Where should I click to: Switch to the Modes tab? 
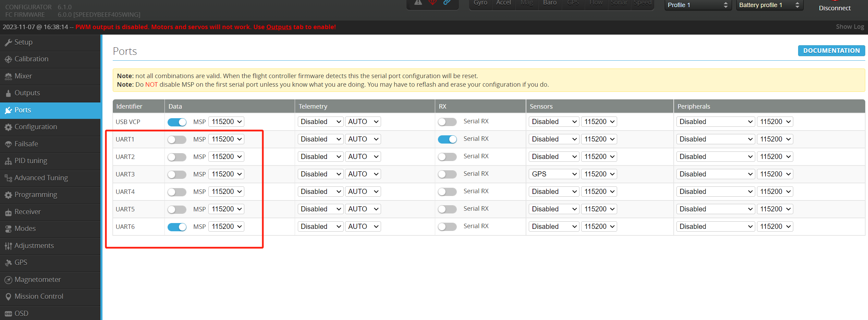pyautogui.click(x=25, y=229)
